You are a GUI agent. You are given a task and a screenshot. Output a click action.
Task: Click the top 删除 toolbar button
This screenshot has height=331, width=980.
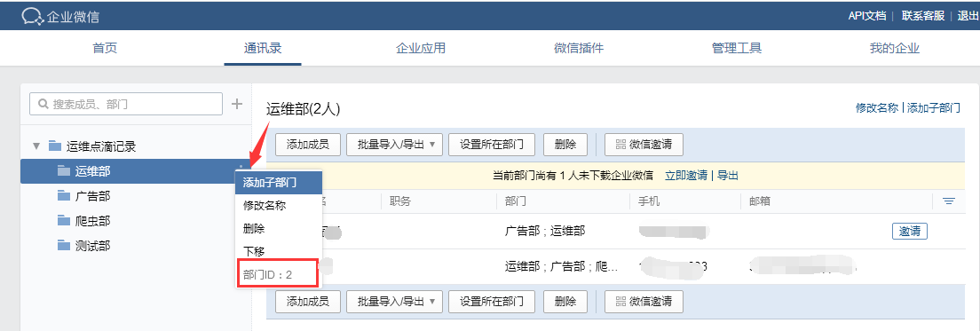(565, 145)
